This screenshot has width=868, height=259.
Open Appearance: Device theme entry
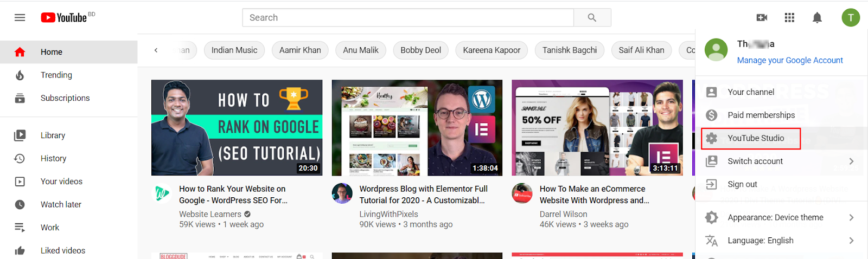click(781, 217)
